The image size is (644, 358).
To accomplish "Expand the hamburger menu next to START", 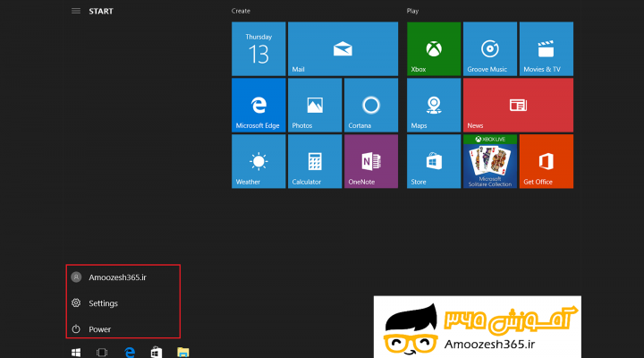I will tap(76, 11).
